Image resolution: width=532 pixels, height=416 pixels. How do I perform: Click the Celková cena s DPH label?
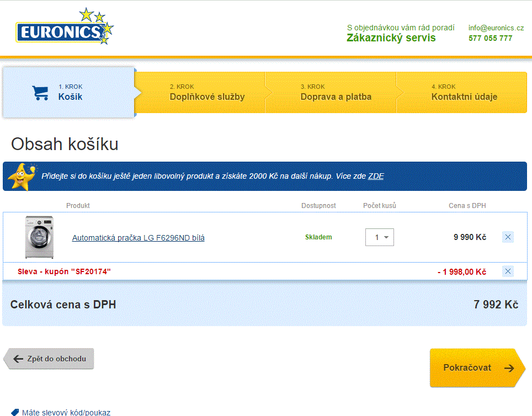coord(63,305)
